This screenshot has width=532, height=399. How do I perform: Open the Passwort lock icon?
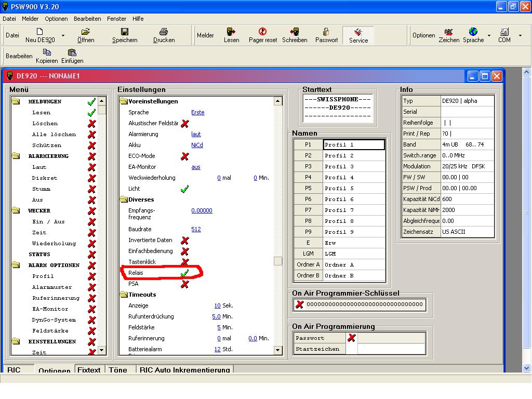(326, 32)
